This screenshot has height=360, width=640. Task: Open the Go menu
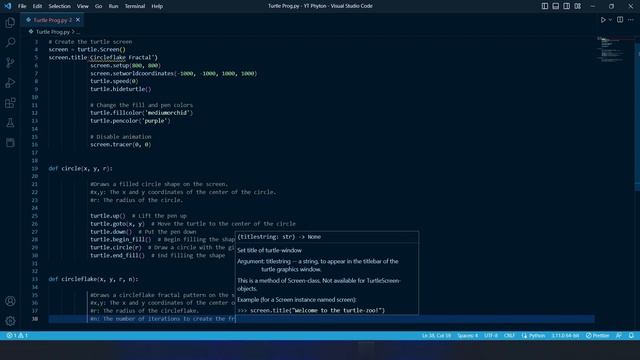(98, 6)
